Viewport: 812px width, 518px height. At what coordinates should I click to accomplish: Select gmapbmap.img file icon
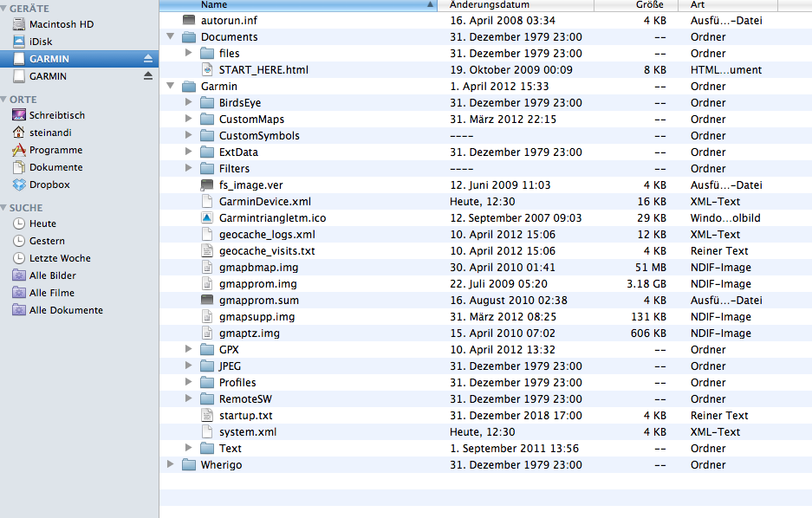[x=207, y=267]
